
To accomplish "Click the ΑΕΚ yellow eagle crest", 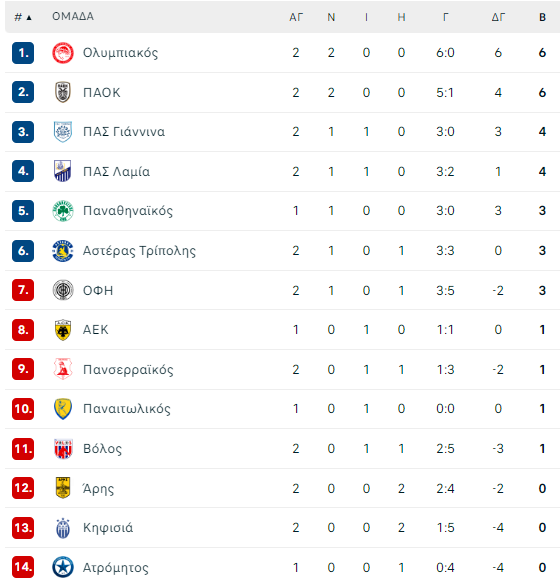I will [x=62, y=330].
